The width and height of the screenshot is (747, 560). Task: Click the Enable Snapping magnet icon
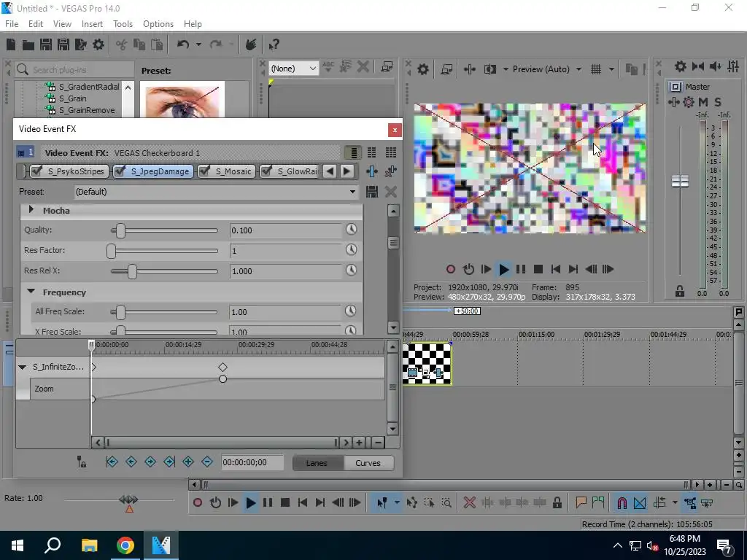click(x=622, y=503)
